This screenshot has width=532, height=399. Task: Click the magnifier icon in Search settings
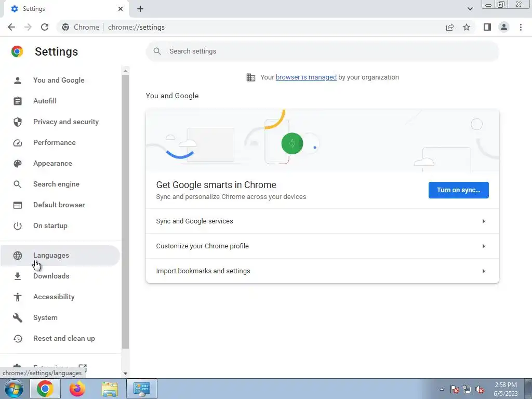pos(157,51)
